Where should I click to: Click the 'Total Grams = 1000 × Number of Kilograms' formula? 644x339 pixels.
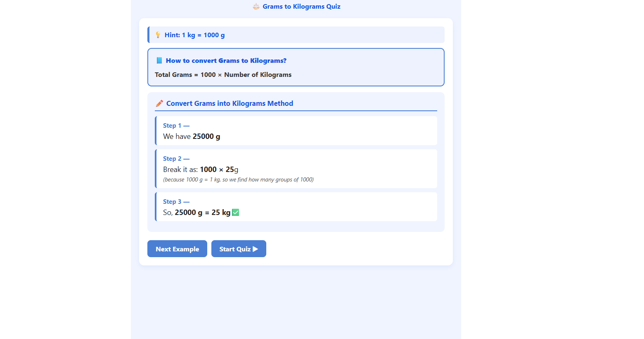(x=223, y=75)
